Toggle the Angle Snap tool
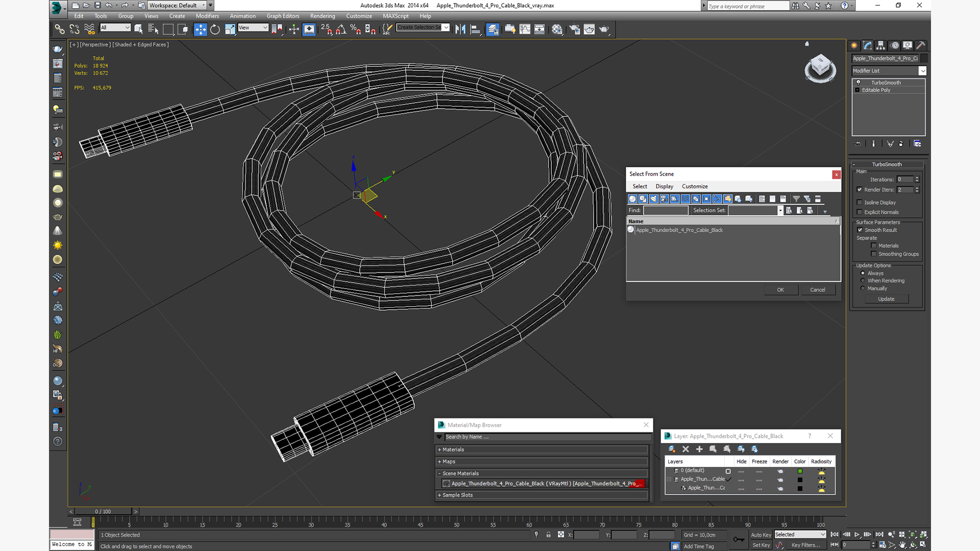Viewport: 980px width, 551px height. tap(341, 30)
